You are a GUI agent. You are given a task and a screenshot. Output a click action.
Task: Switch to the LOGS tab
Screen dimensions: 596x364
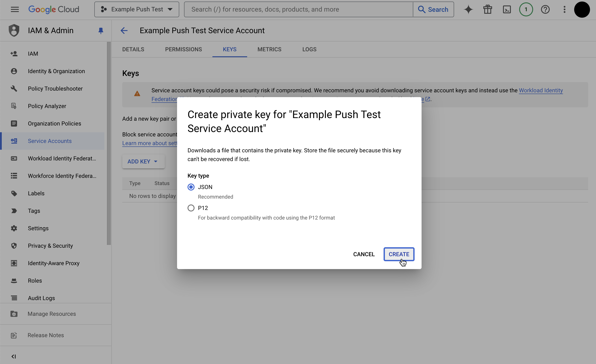click(309, 49)
